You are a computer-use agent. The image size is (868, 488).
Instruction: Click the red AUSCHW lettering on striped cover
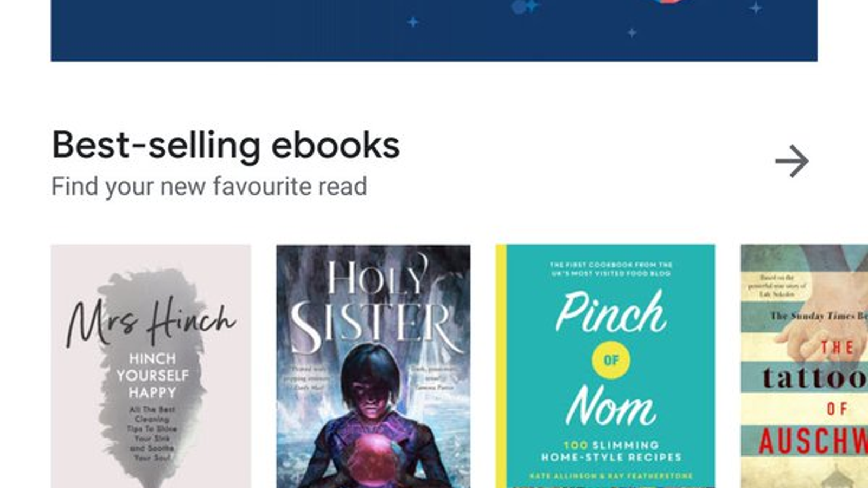[813, 441]
